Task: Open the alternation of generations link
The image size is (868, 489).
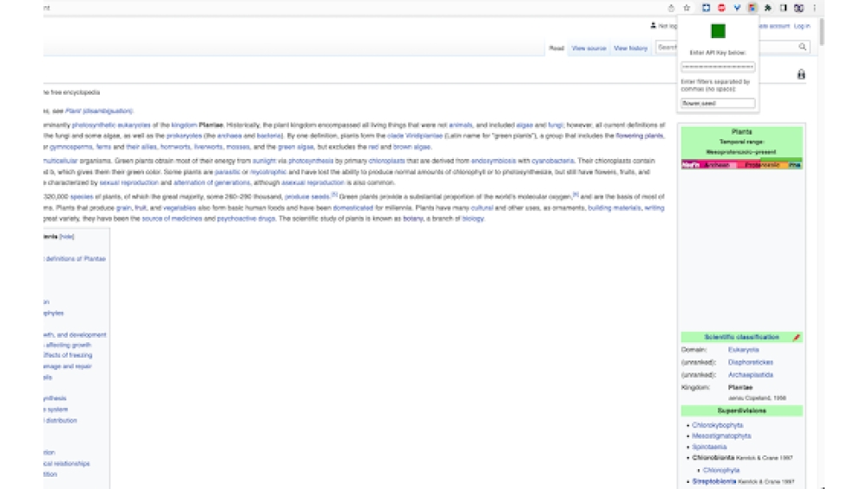Action: tap(212, 182)
